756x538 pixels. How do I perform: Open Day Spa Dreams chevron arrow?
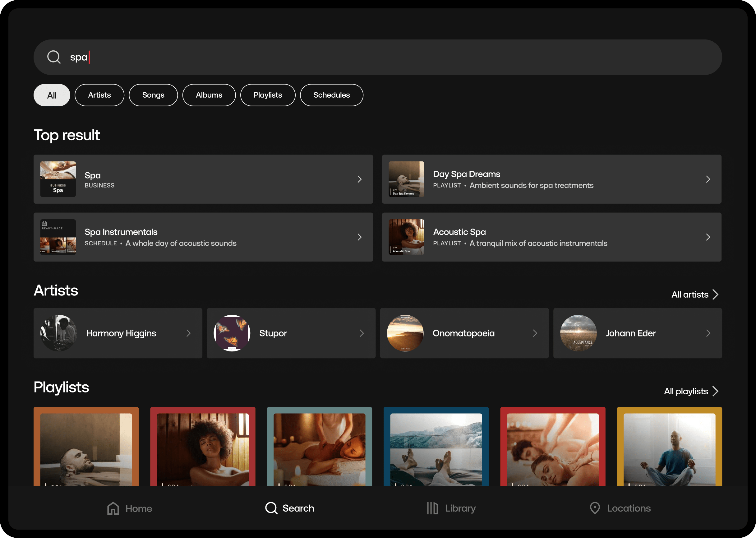[708, 179]
